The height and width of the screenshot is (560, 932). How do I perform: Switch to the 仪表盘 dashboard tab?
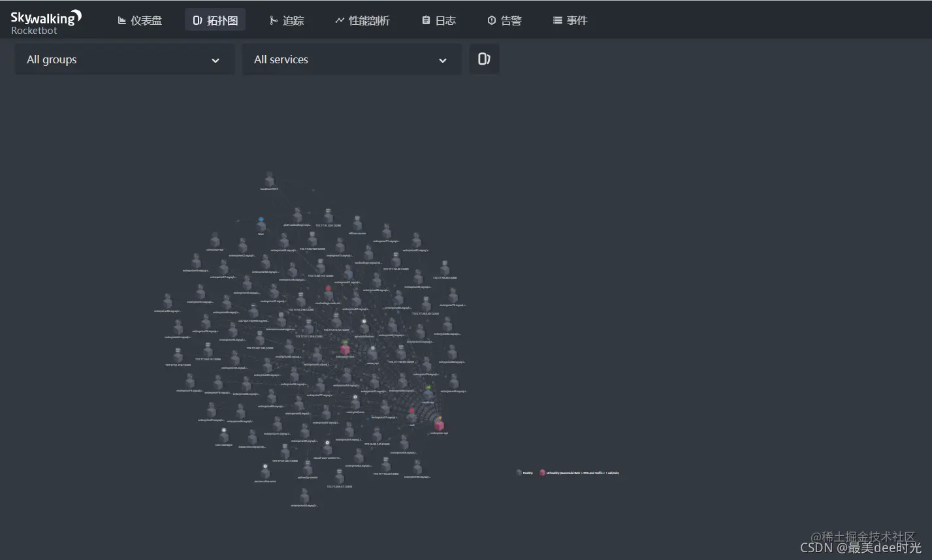click(140, 20)
